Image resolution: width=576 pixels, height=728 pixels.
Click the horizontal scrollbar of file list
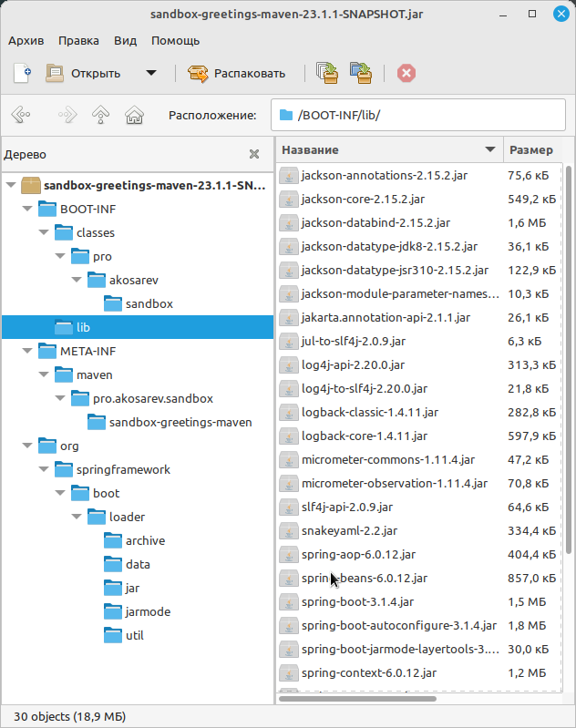357,698
